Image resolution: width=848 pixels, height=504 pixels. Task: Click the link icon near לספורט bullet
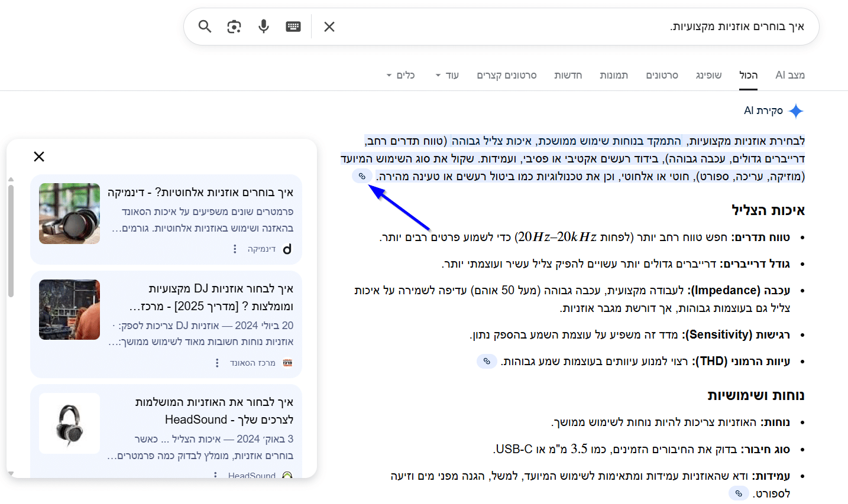click(737, 492)
